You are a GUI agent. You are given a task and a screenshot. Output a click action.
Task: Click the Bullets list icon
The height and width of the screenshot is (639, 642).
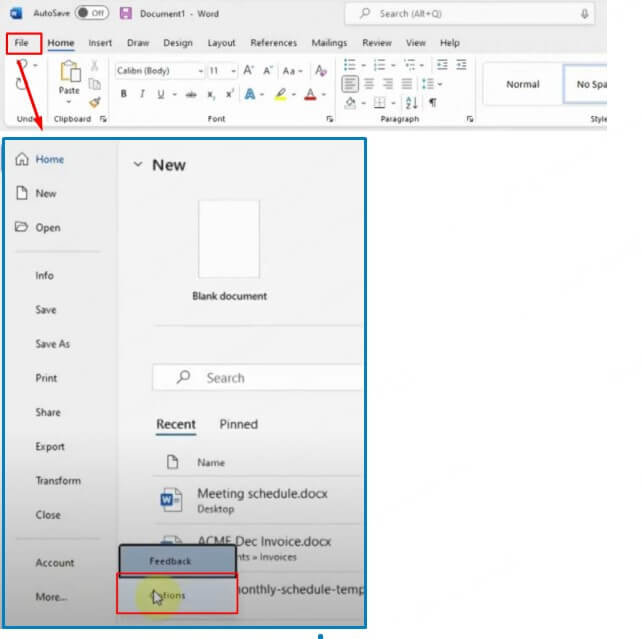click(350, 65)
